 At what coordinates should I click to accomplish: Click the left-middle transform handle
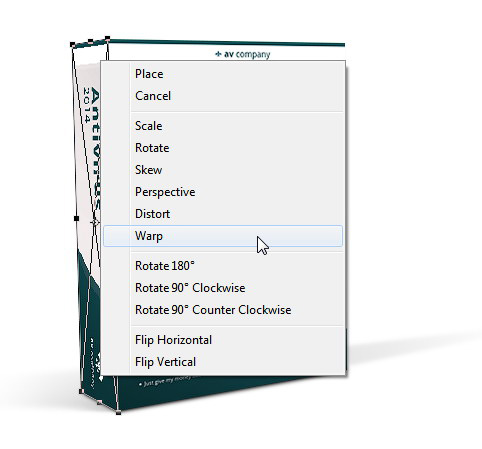click(x=76, y=218)
